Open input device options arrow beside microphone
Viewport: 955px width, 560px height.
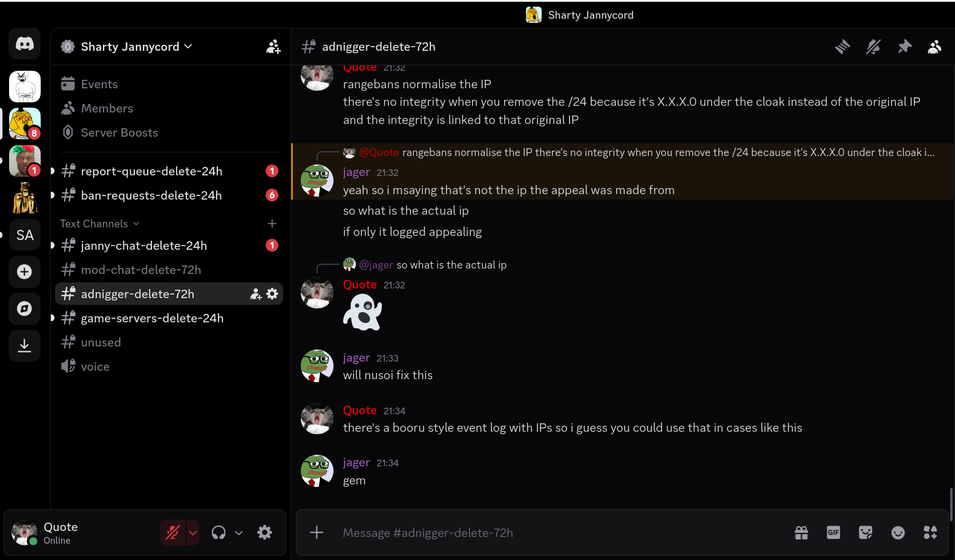193,533
